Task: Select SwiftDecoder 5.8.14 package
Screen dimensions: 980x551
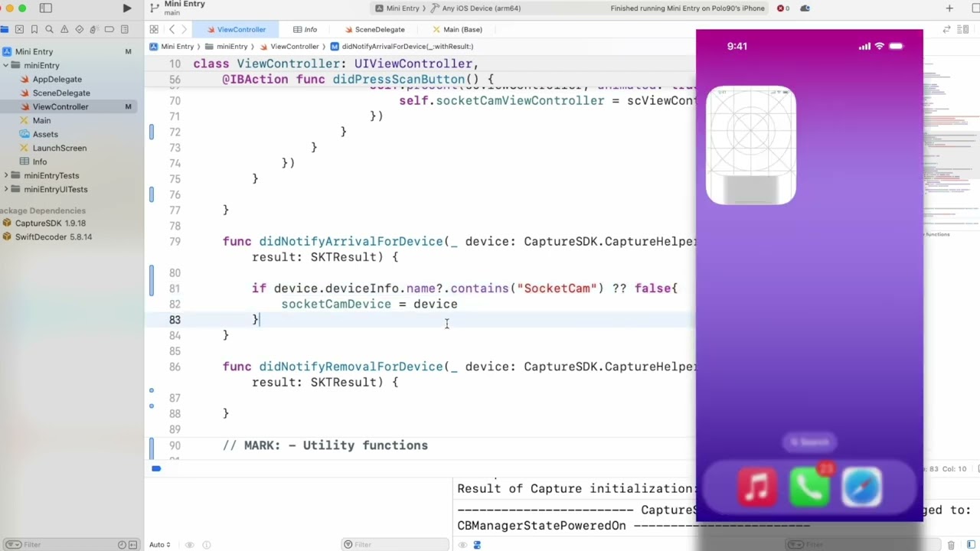Action: click(53, 237)
